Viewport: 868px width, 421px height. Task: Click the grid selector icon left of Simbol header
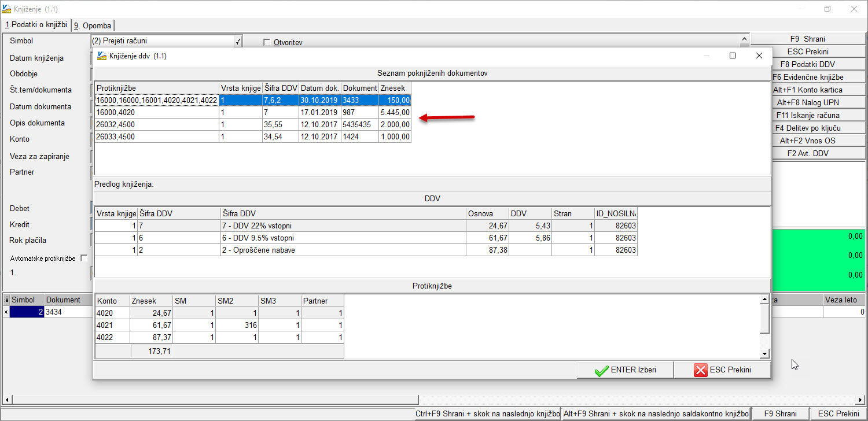pyautogui.click(x=6, y=300)
